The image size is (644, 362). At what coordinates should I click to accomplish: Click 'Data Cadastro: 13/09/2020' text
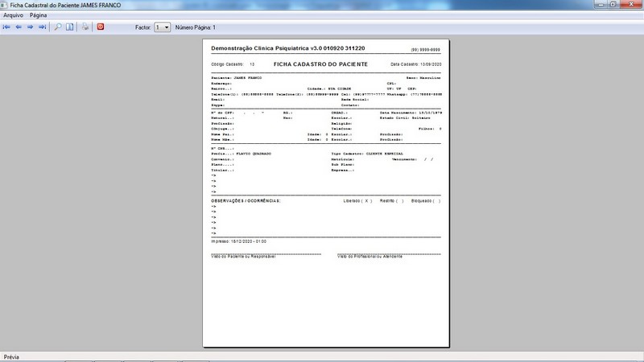pyautogui.click(x=416, y=64)
